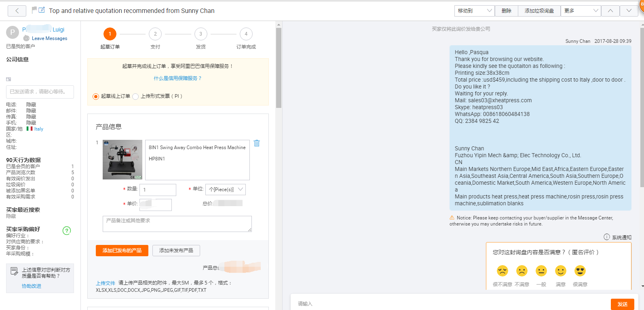Toggle the flag icon beside the subject
The height and width of the screenshot is (310, 644).
coord(34,10)
